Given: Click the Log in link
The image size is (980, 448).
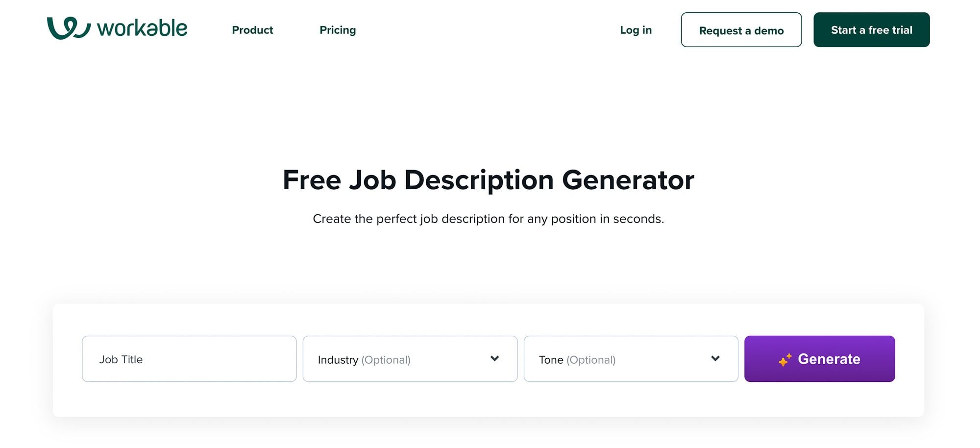Looking at the screenshot, I should [635, 30].
